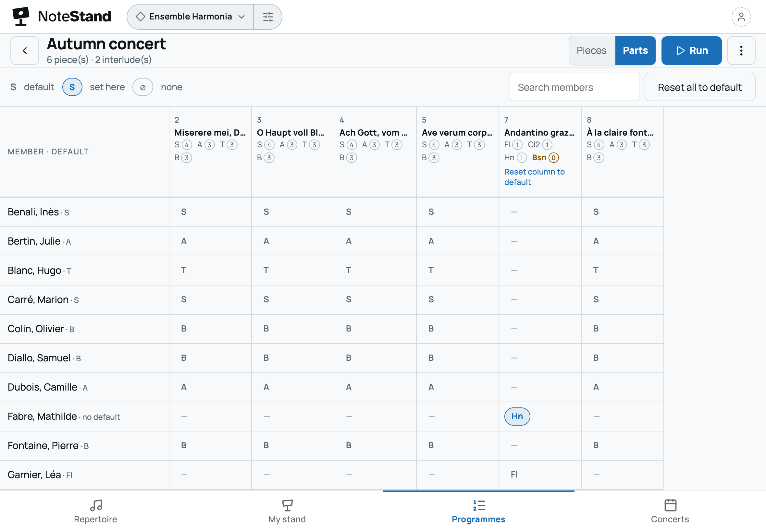Click the NoteStand music stand logo
The width and height of the screenshot is (766, 532).
tap(21, 16)
